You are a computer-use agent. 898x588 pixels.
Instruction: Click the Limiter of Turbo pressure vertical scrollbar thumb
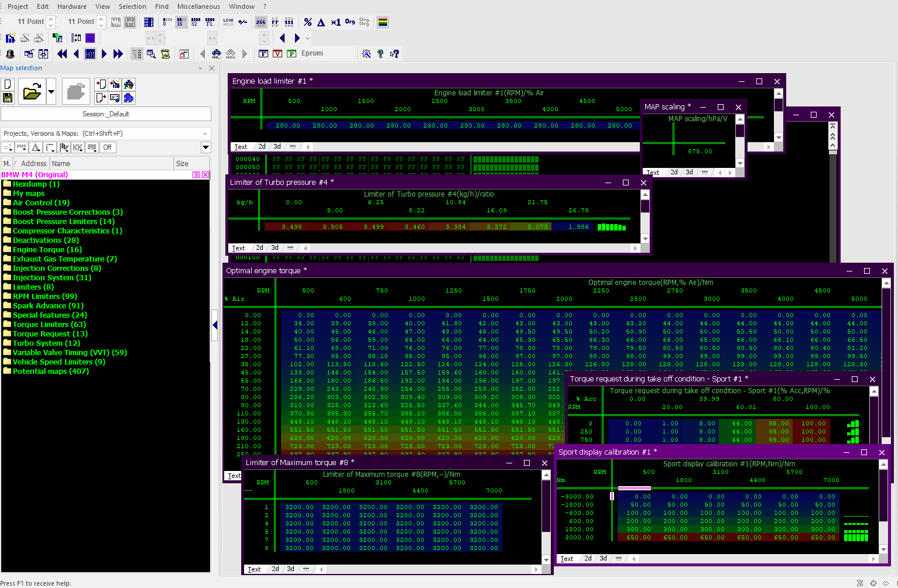click(645, 207)
